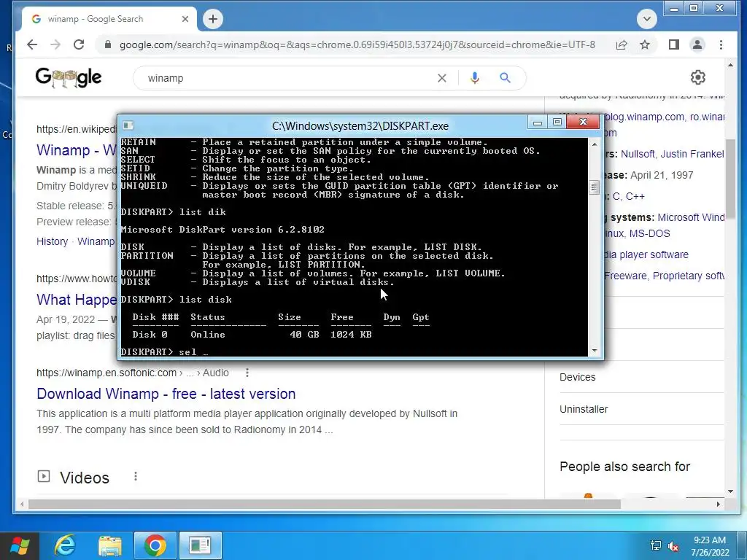Image resolution: width=747 pixels, height=560 pixels.
Task: Select the winamp - Google Search tab
Action: pos(109,19)
